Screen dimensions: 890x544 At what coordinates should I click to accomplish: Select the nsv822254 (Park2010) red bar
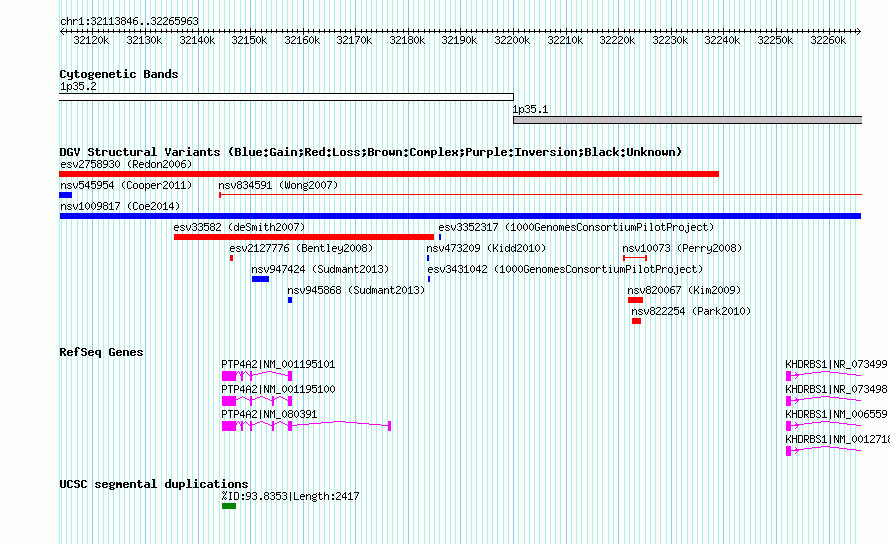(x=636, y=321)
